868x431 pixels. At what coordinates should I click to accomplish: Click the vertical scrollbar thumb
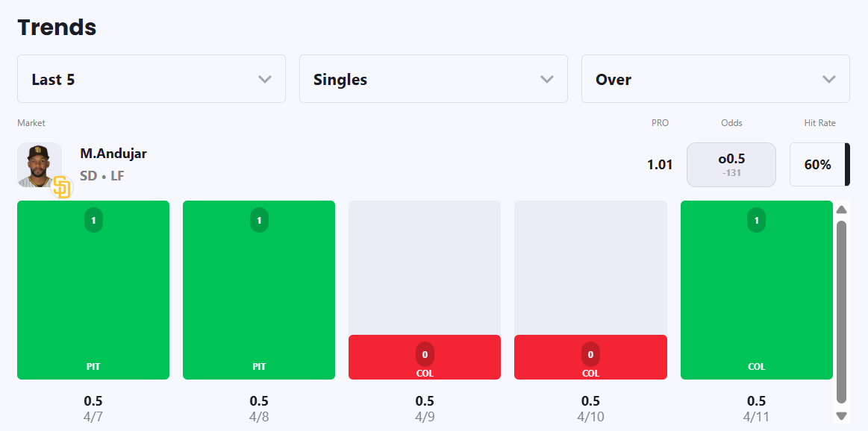tap(842, 312)
